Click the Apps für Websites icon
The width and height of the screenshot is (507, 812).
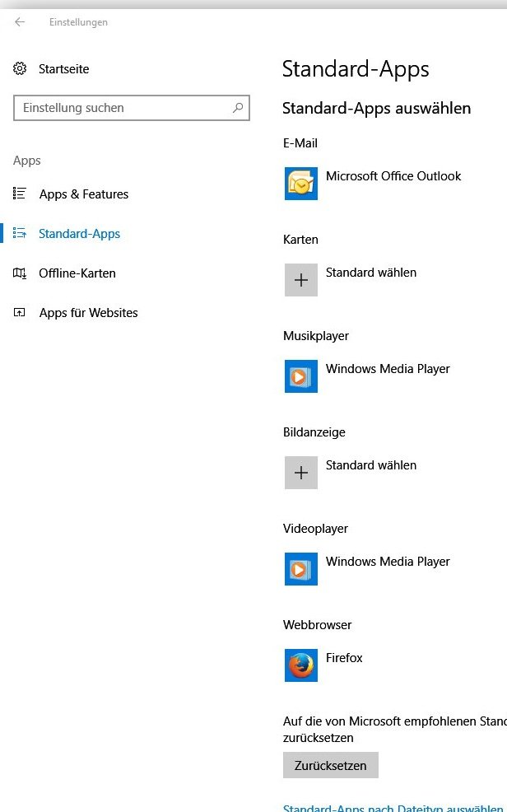tap(20, 312)
